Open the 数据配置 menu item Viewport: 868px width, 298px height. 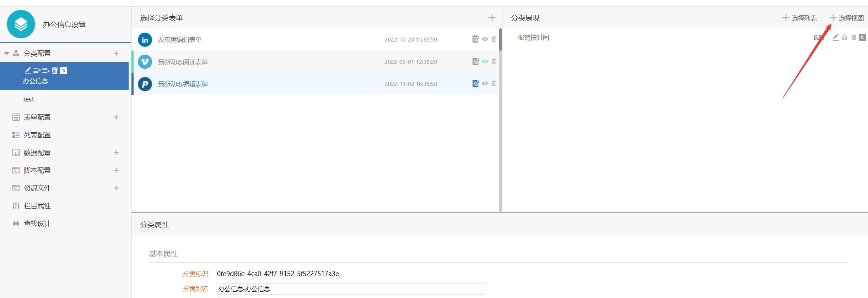pyautogui.click(x=37, y=153)
